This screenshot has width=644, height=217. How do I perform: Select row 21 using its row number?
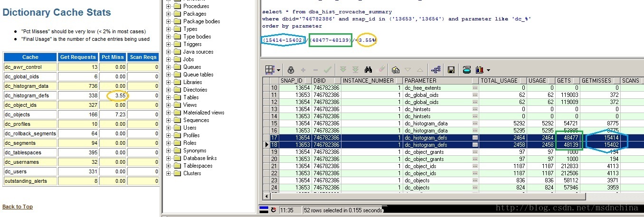274,166
